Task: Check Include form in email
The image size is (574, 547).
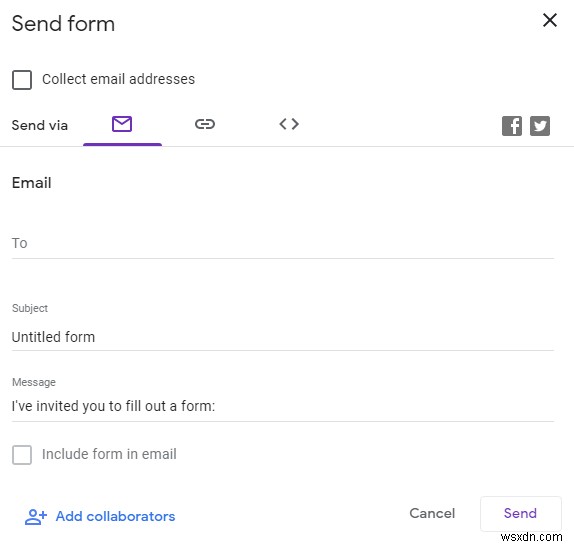Action: pyautogui.click(x=22, y=455)
